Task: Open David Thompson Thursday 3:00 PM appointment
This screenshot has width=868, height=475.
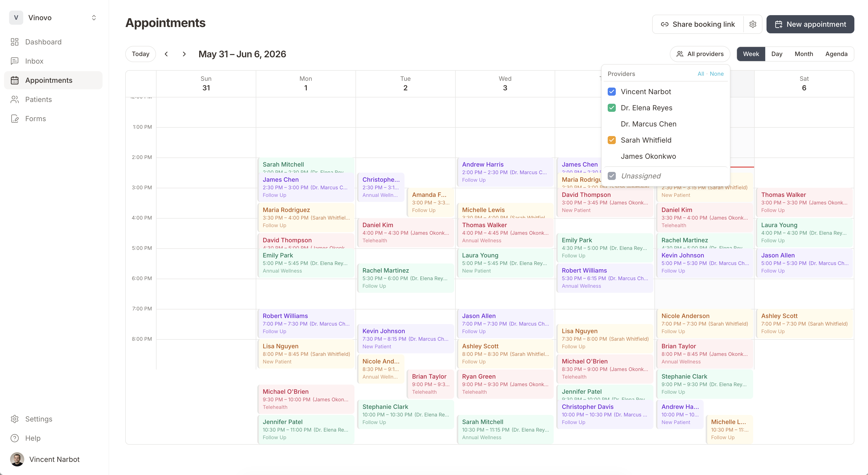Action: coord(605,202)
